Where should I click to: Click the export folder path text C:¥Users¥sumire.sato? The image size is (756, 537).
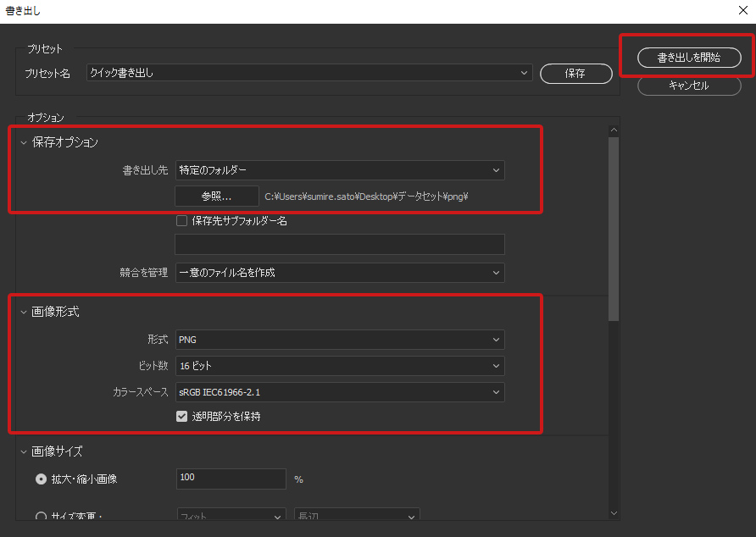(x=366, y=197)
